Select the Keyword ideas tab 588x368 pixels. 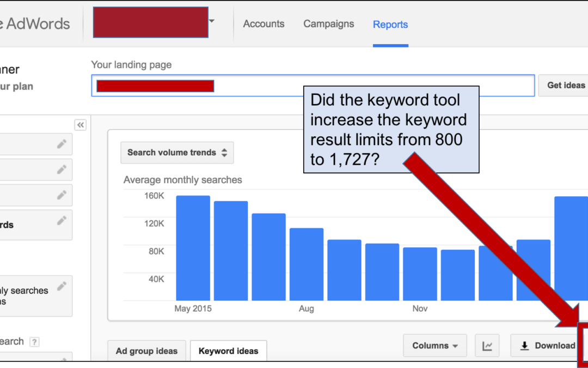point(228,351)
